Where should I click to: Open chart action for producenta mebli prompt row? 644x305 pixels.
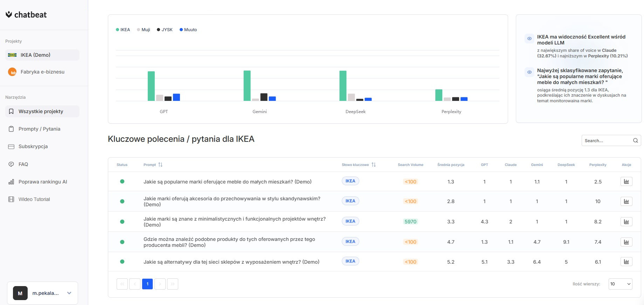click(626, 242)
